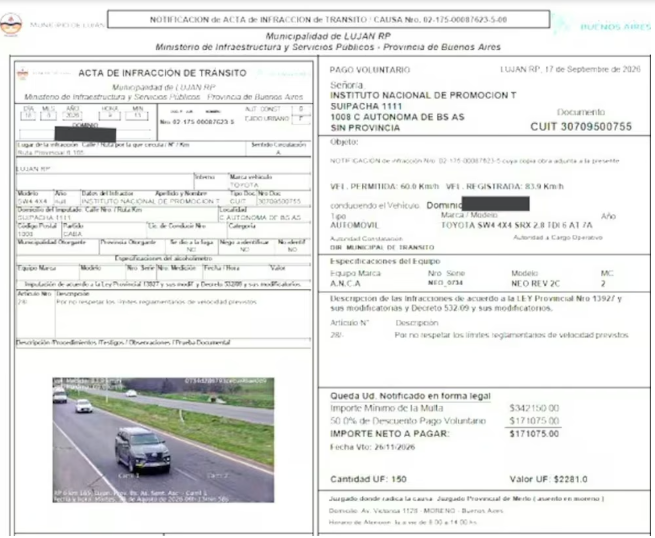Viewport: 655px width, 538px height.
Task: Click the Sentido Circulación field
Action: click(279, 149)
